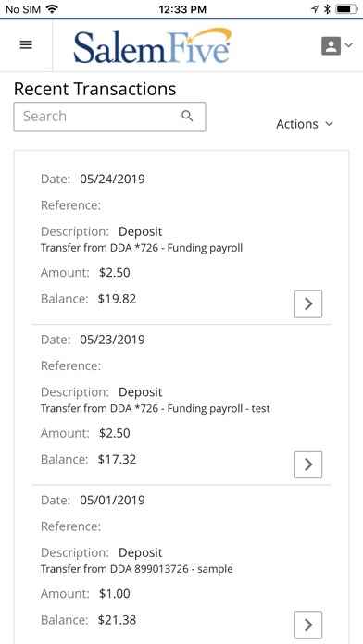363x644 pixels.
Task: Tap the $19.82 balance value
Action: click(117, 299)
